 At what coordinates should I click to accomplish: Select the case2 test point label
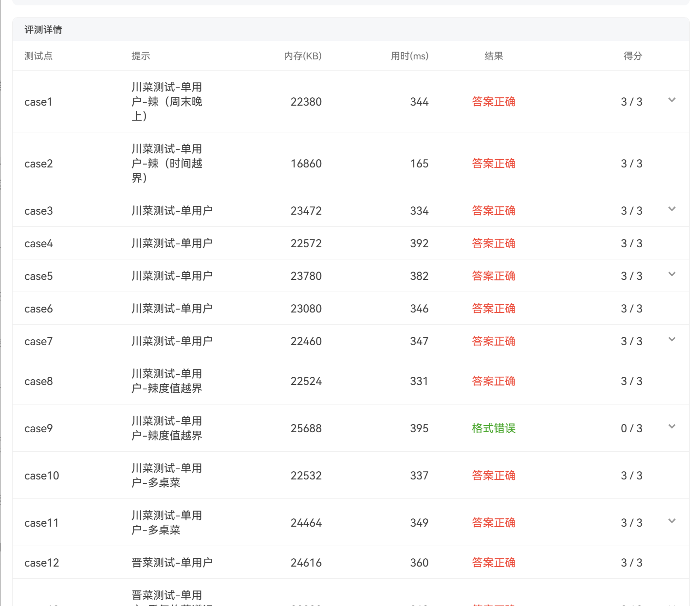click(x=38, y=164)
